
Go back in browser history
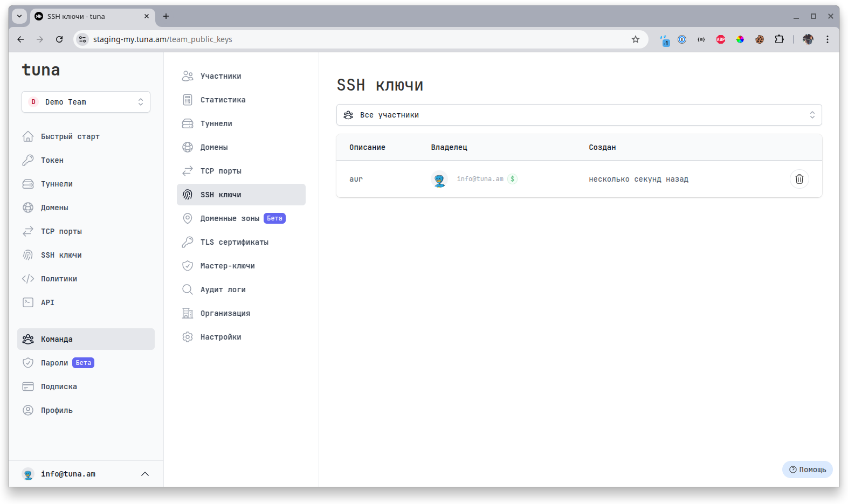click(x=20, y=39)
